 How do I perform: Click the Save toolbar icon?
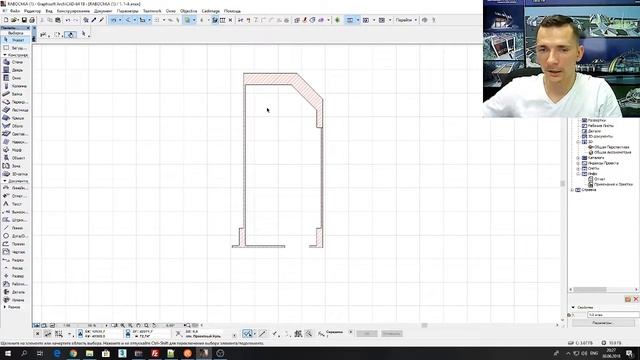click(x=24, y=20)
